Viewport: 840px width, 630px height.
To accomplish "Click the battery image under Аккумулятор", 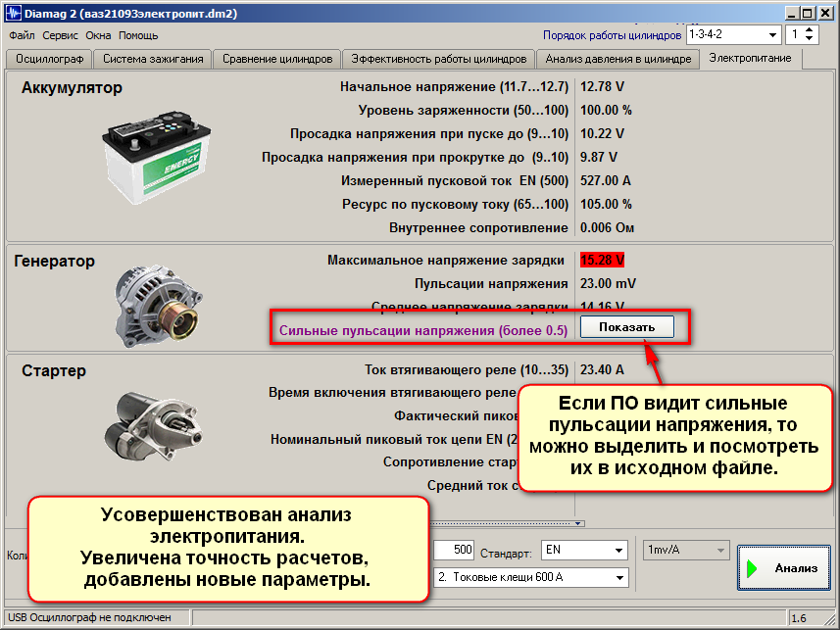I will pyautogui.click(x=157, y=158).
